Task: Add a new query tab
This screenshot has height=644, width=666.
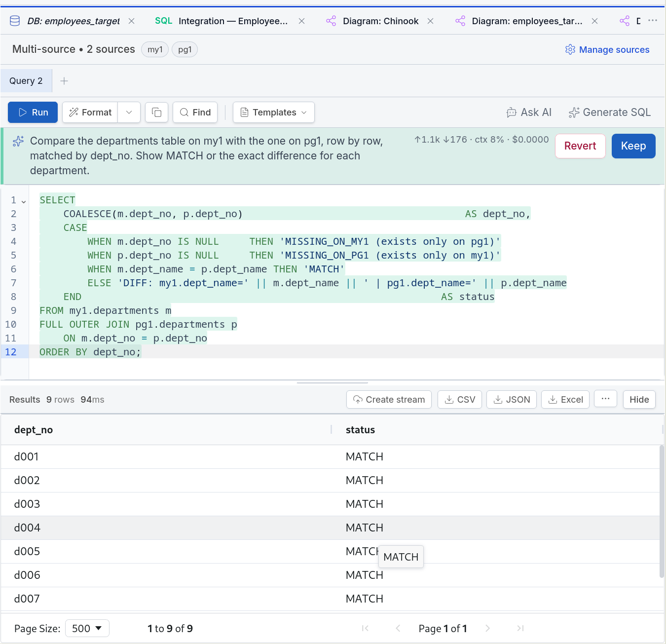Action: (64, 80)
